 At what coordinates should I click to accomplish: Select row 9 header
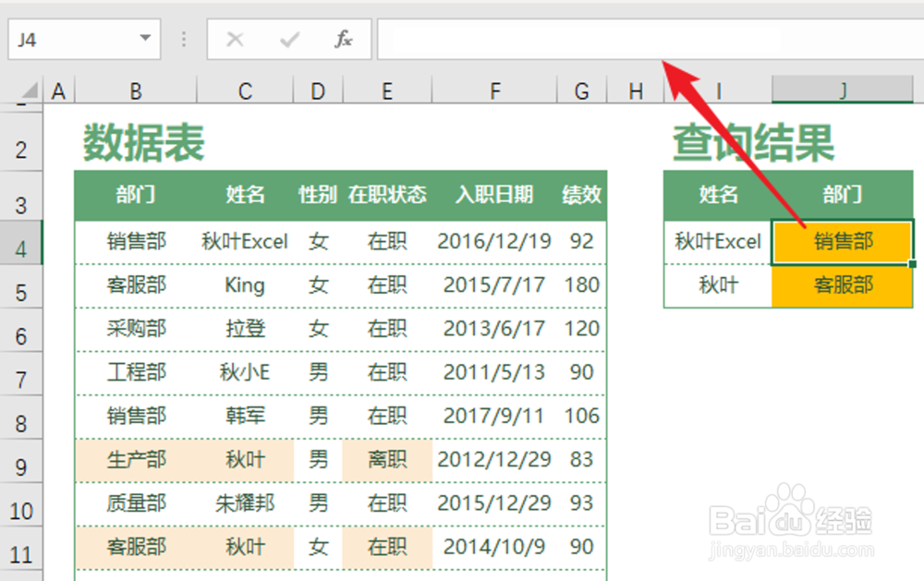coord(21,461)
